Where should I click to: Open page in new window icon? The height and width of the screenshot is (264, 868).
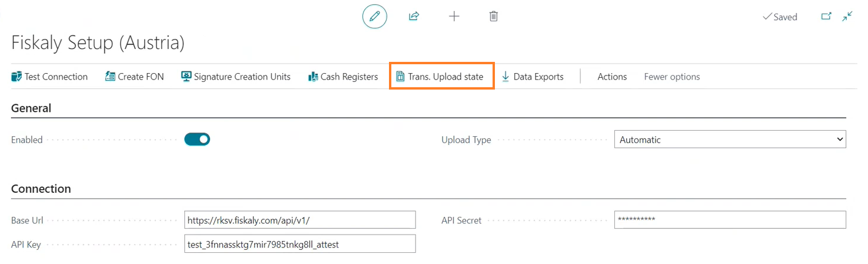tap(826, 16)
